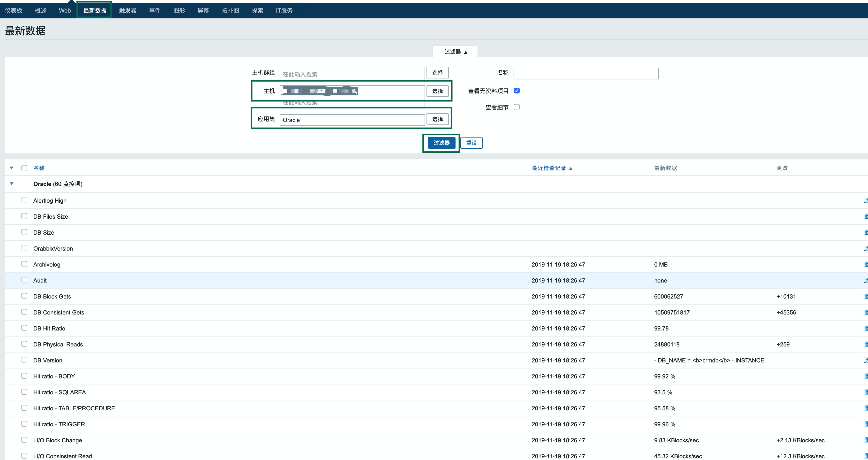Image resolution: width=868 pixels, height=460 pixels.
Task: Click the 名称 filter input field
Action: coord(585,73)
